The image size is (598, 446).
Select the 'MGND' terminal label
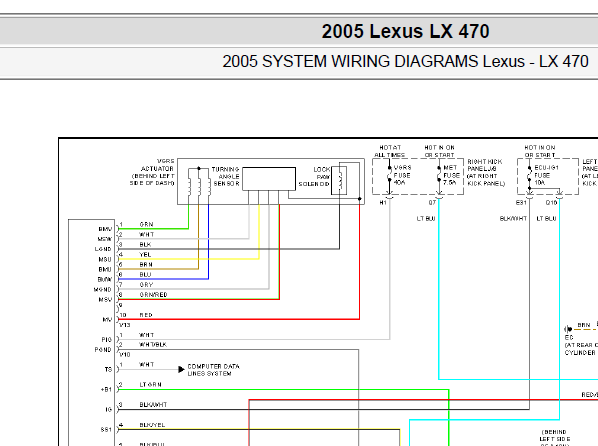(x=103, y=290)
